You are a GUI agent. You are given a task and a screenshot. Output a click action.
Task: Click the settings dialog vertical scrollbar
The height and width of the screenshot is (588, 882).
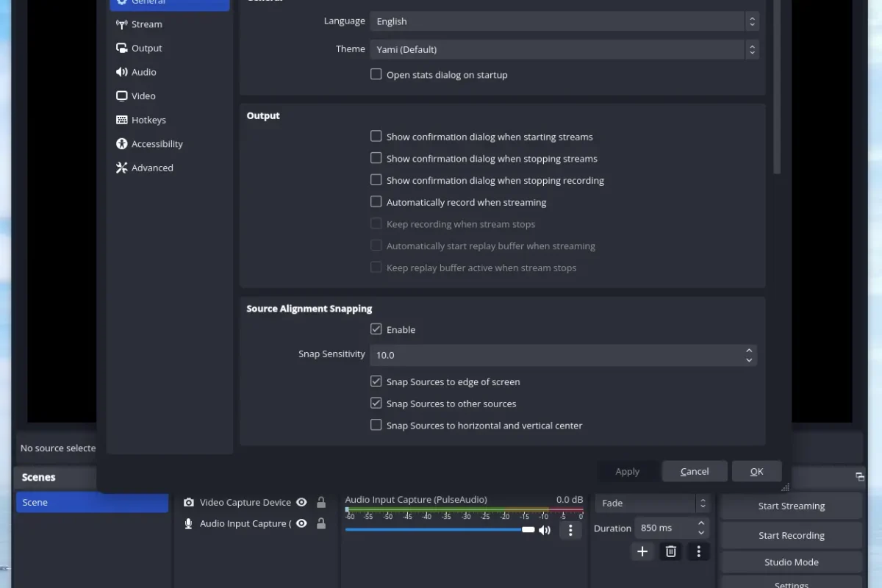[777, 87]
